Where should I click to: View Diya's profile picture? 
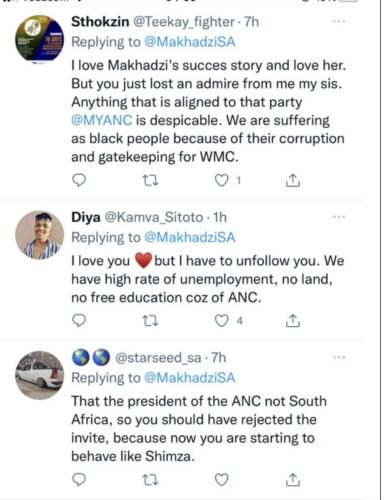(40, 235)
